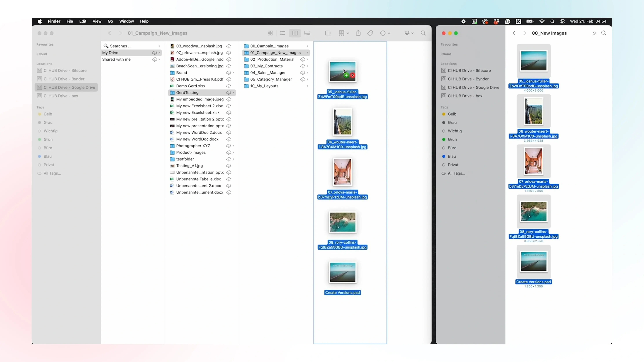Select the file CI HUB Gm...Press Kit.pdf
Screen dimensions: 644x362
point(202,79)
